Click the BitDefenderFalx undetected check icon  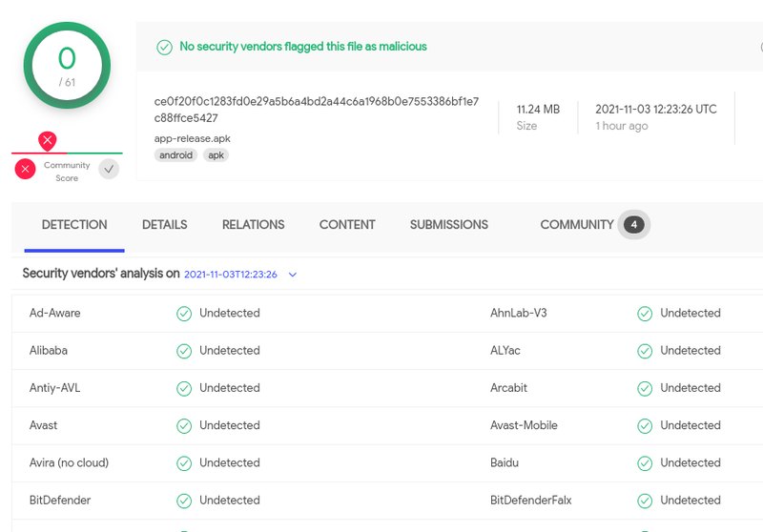[645, 501]
